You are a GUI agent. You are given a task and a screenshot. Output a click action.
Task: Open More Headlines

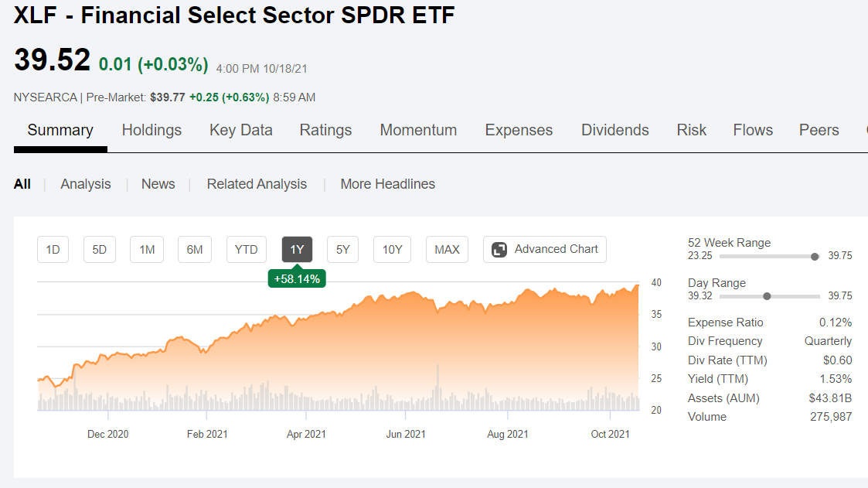(387, 184)
